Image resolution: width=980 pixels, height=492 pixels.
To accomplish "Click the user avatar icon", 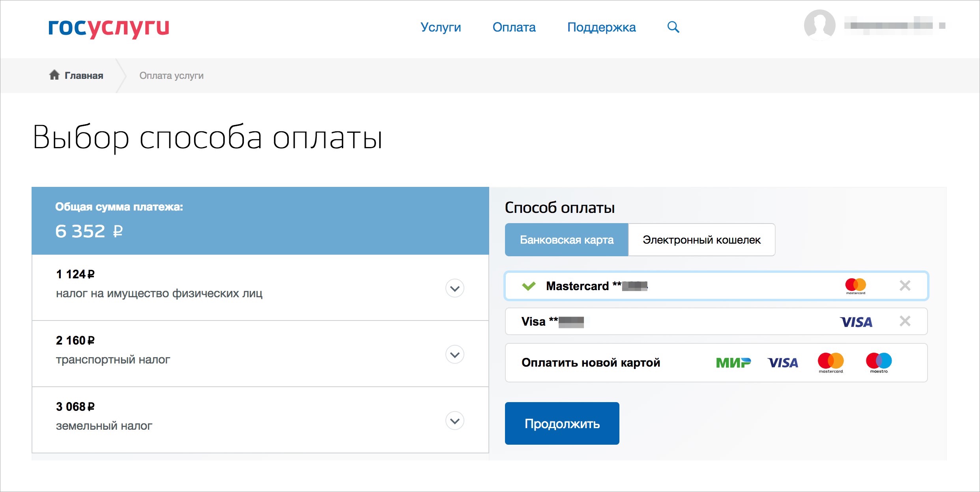I will [819, 25].
